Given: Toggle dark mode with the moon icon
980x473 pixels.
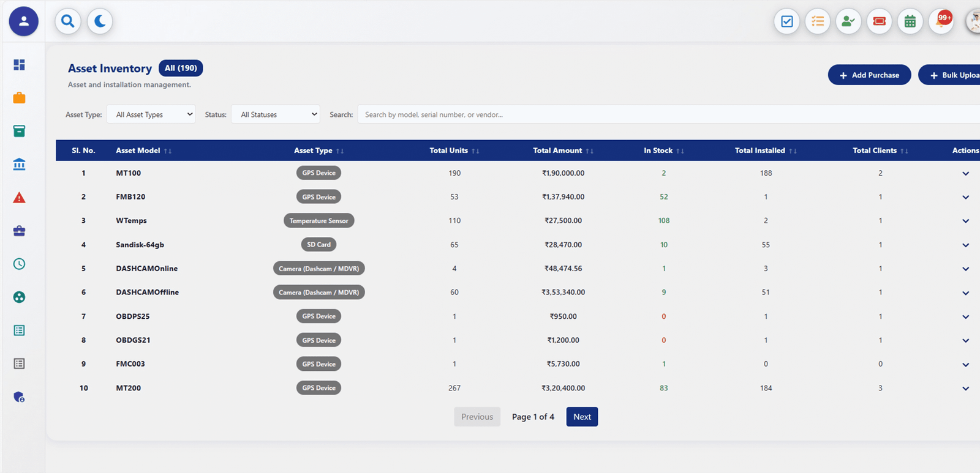Looking at the screenshot, I should (100, 21).
